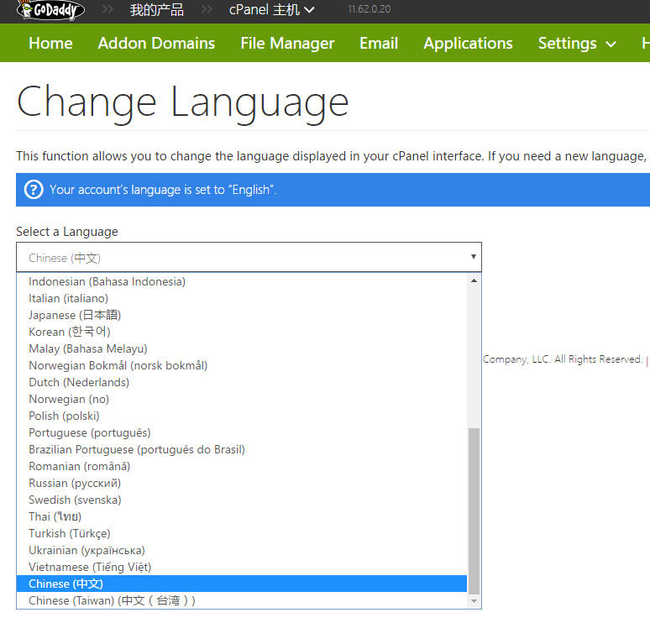Click the language list scrollbar thumb
650x644 pixels.
[474, 511]
